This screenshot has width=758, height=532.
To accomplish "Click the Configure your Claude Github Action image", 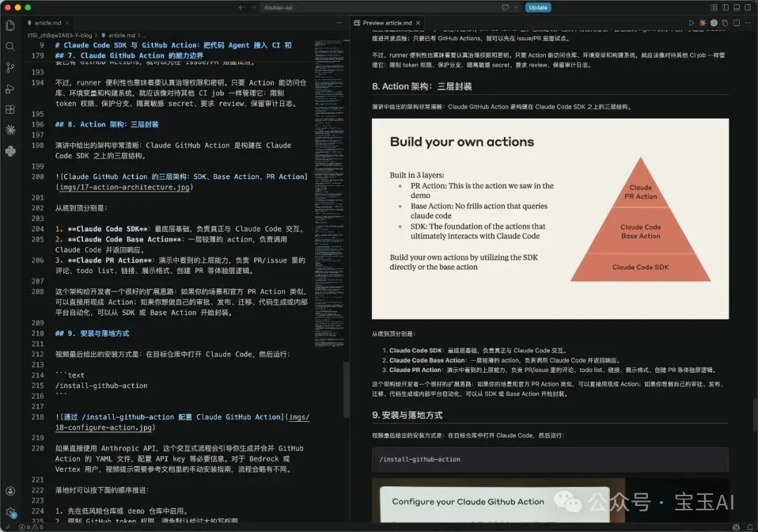I will click(550, 500).
